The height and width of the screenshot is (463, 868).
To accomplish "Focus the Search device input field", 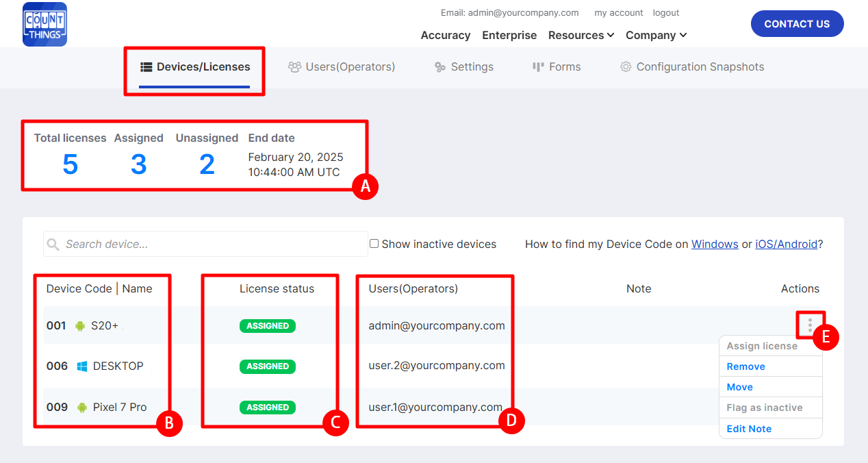I will pyautogui.click(x=212, y=245).
